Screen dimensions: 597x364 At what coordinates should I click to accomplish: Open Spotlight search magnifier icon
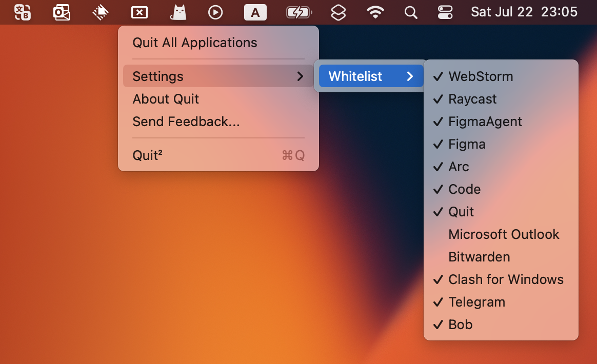(x=411, y=12)
